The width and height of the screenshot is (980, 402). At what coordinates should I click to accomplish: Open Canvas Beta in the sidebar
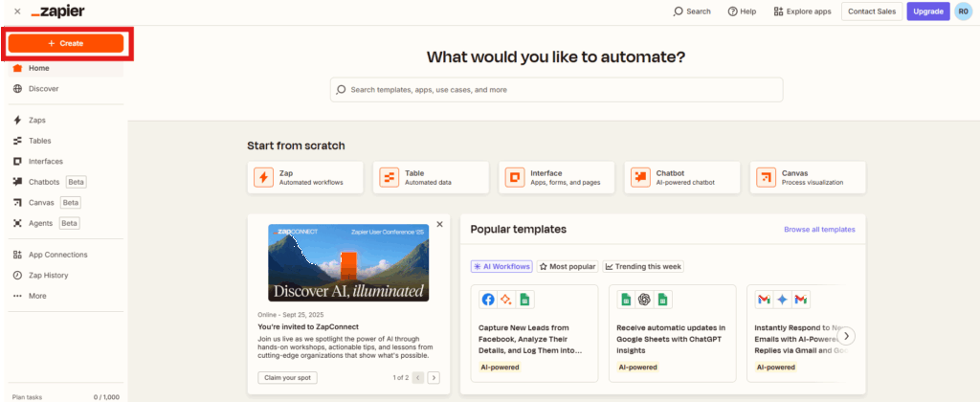(x=66, y=203)
